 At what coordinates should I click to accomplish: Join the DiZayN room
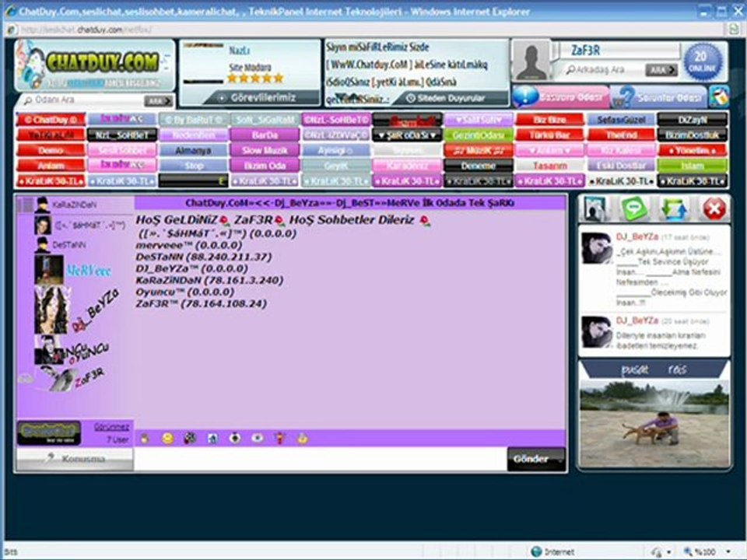[x=693, y=120]
